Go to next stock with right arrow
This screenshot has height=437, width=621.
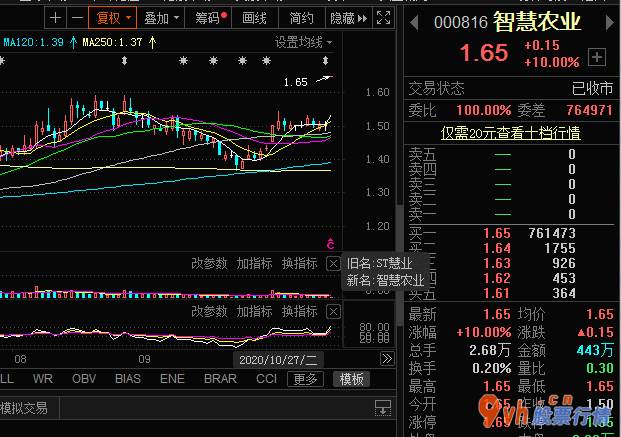click(x=610, y=19)
